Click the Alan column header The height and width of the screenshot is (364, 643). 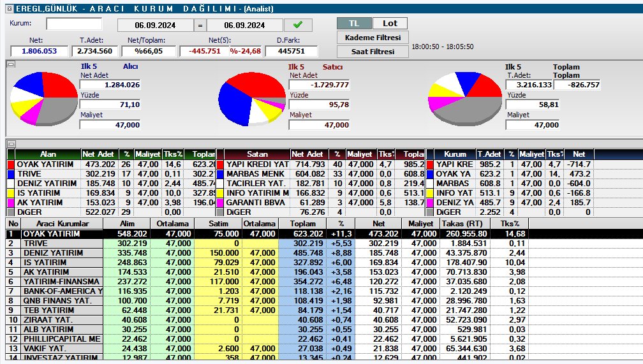pyautogui.click(x=48, y=154)
